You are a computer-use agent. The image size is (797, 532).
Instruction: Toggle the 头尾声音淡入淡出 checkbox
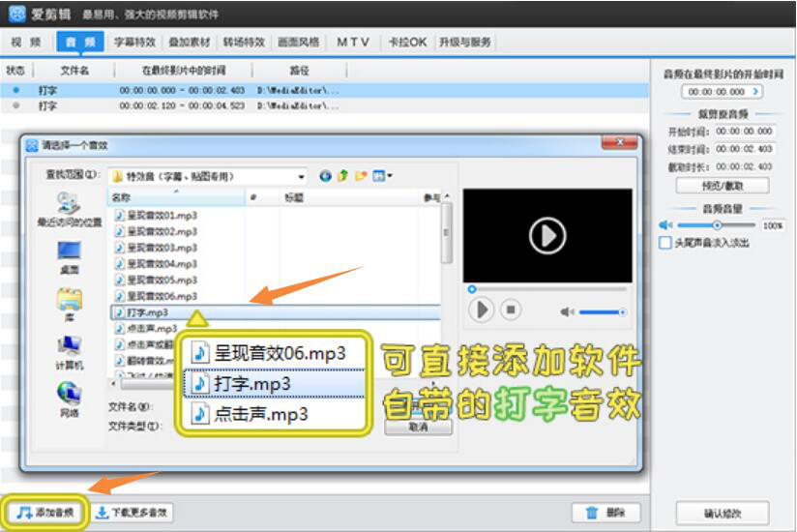tap(664, 243)
